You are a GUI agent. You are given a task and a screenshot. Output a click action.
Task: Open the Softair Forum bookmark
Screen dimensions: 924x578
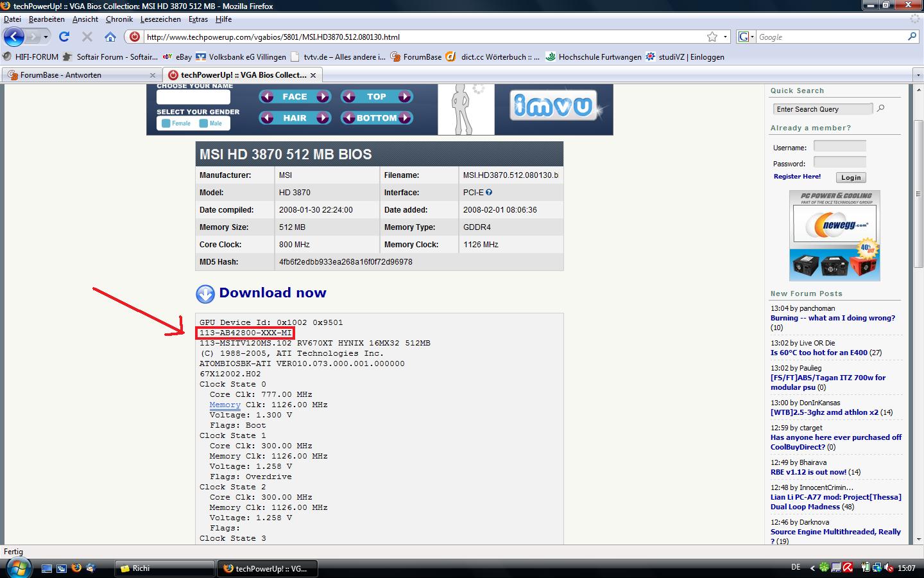point(110,57)
